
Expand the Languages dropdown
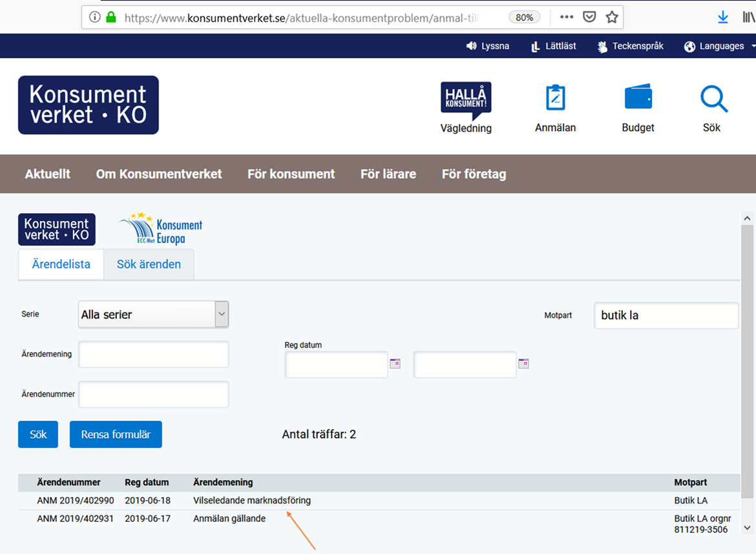[x=719, y=46]
